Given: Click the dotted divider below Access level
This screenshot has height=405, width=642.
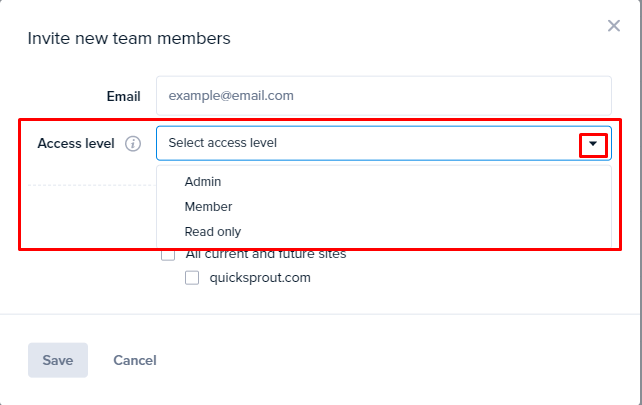Looking at the screenshot, I should (92, 185).
